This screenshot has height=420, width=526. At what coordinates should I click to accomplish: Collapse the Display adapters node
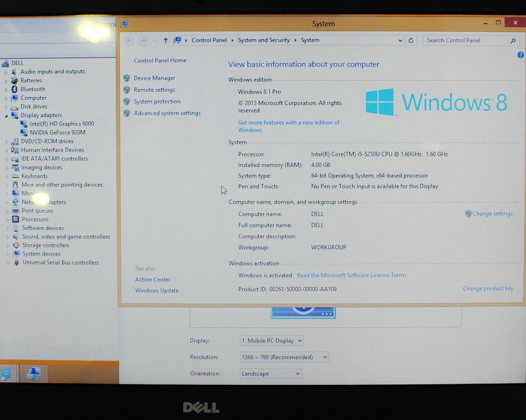[6, 115]
